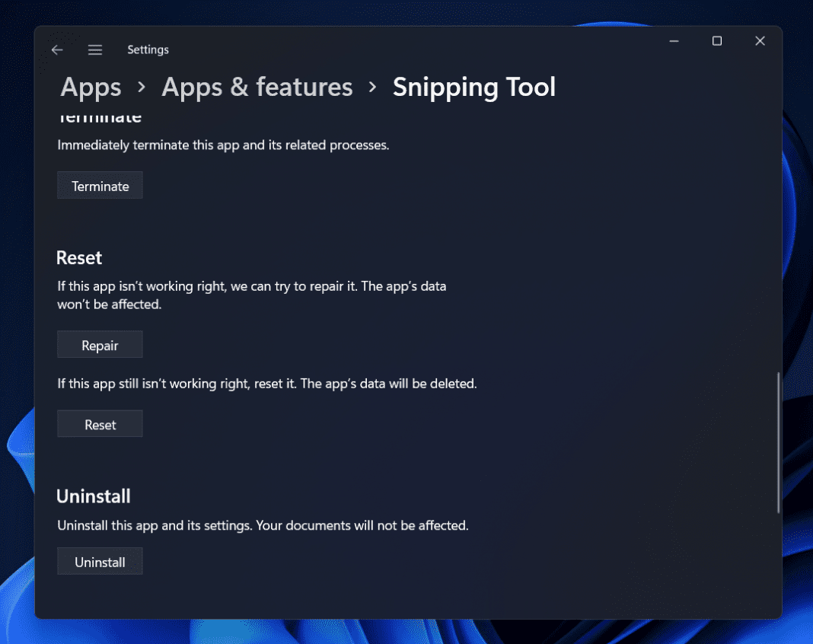The width and height of the screenshot is (813, 644).
Task: Click the first breadcrumb chevron separator
Action: tap(141, 87)
